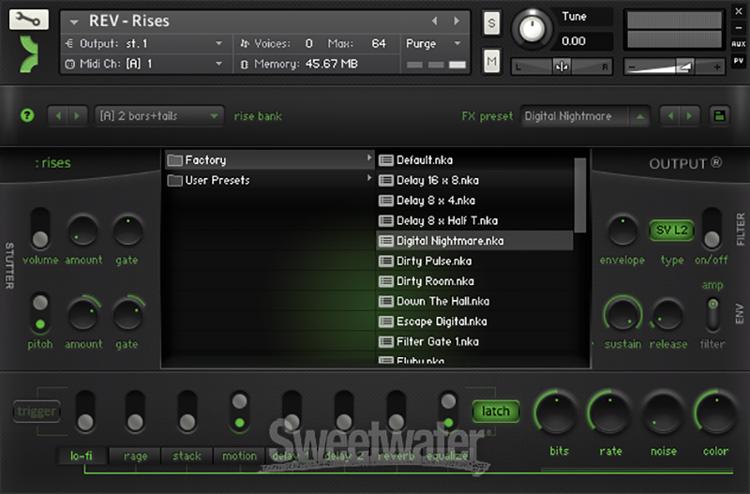The height and width of the screenshot is (494, 750).
Task: Go to next FX preset arrow
Action: coord(689,116)
